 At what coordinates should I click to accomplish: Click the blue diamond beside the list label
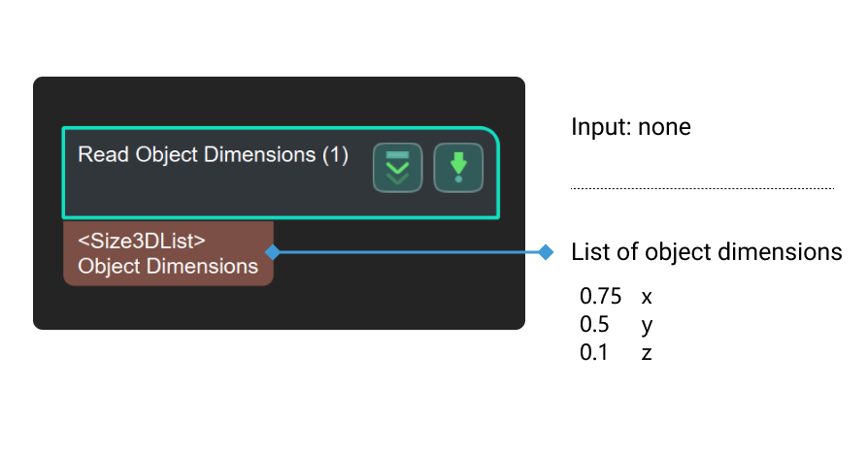547,252
